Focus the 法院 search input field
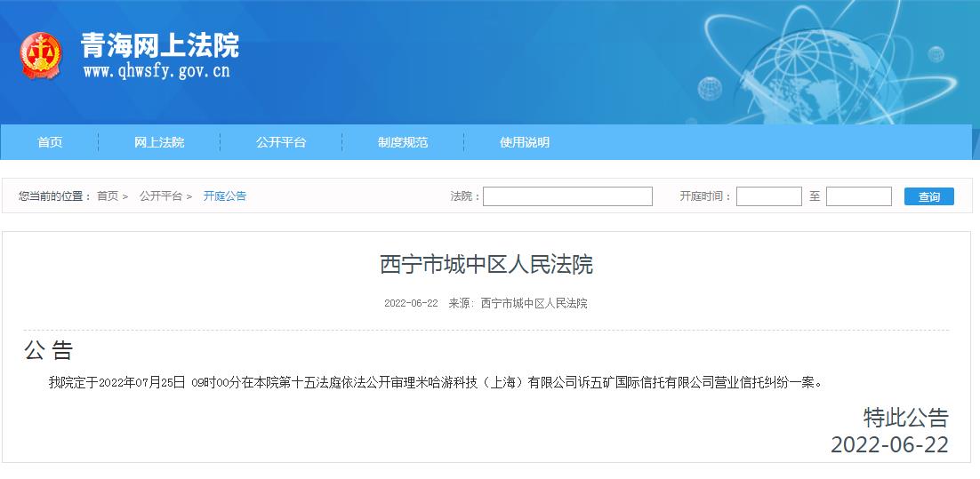The image size is (980, 479). click(x=567, y=196)
